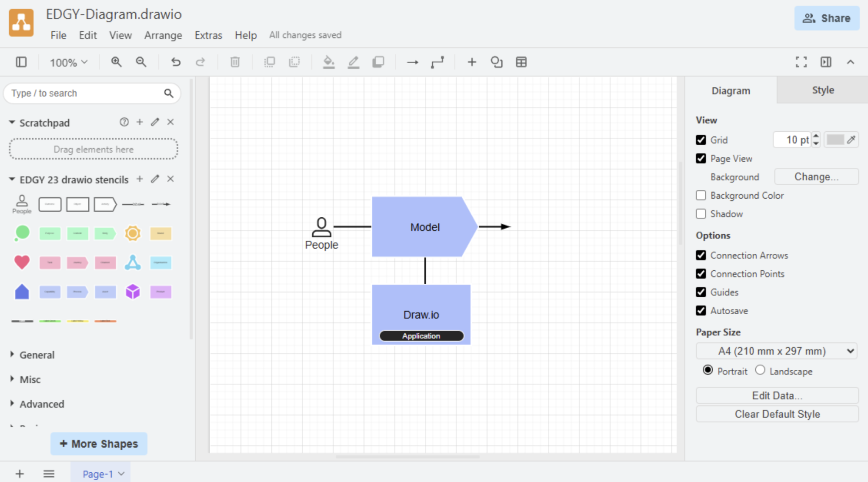This screenshot has height=482, width=868.
Task: Uncheck Connection Arrows option
Action: point(701,255)
